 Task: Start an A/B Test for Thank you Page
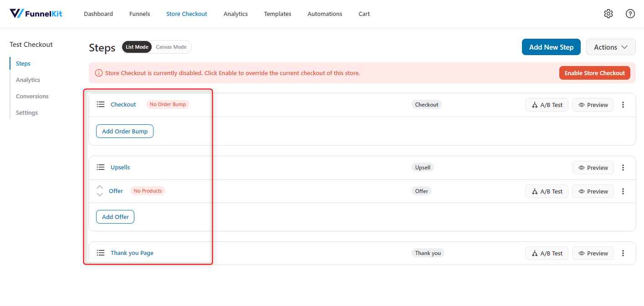[547, 253]
